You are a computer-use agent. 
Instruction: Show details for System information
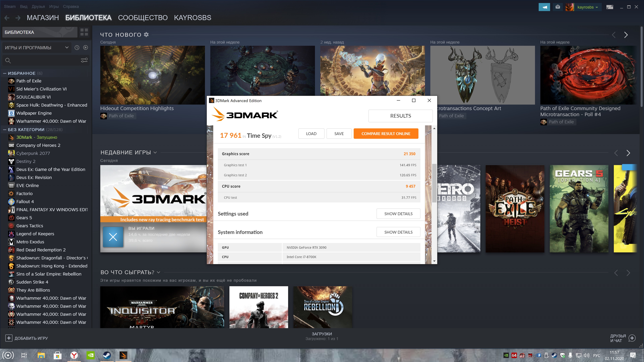point(398,232)
